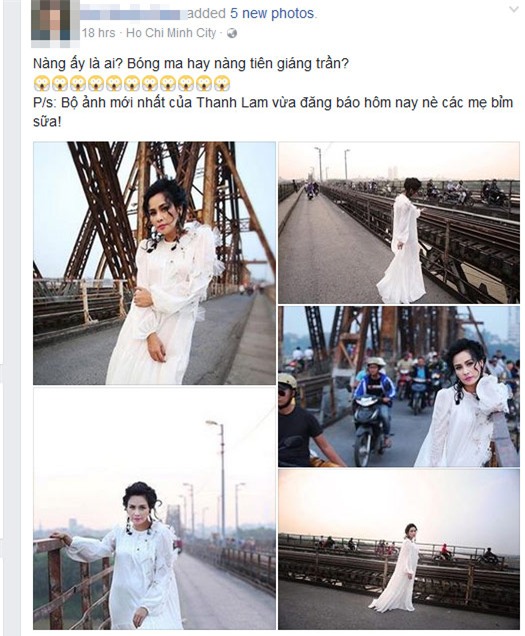525x636 pixels.
Task: Click the first screaming face emoji
Action: point(42,83)
